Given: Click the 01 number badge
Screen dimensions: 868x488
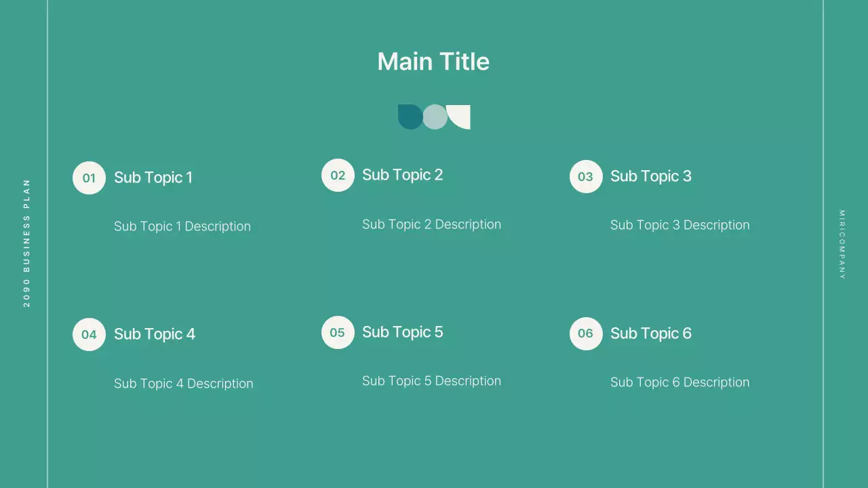Looking at the screenshot, I should [89, 178].
